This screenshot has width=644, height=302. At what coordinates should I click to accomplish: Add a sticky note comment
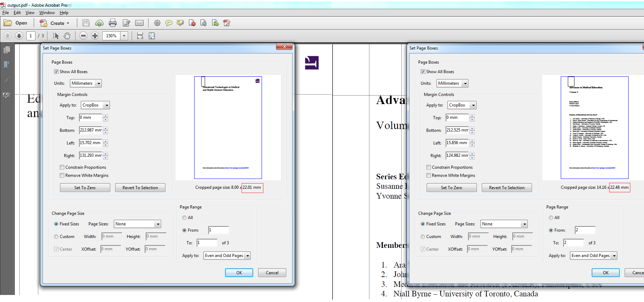tap(169, 23)
